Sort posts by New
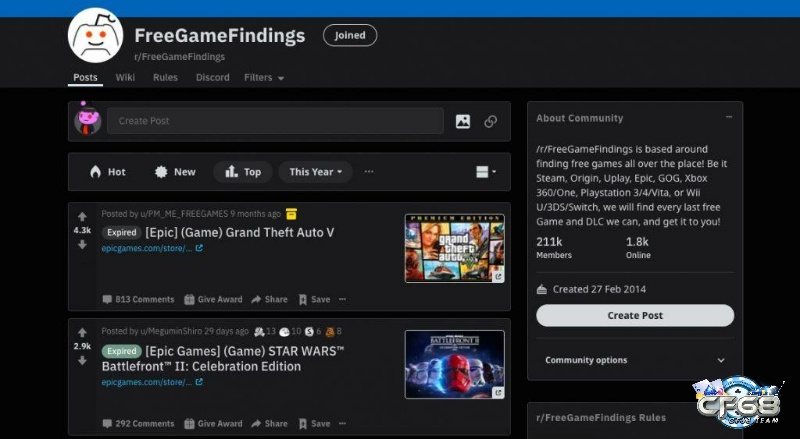 pos(175,172)
